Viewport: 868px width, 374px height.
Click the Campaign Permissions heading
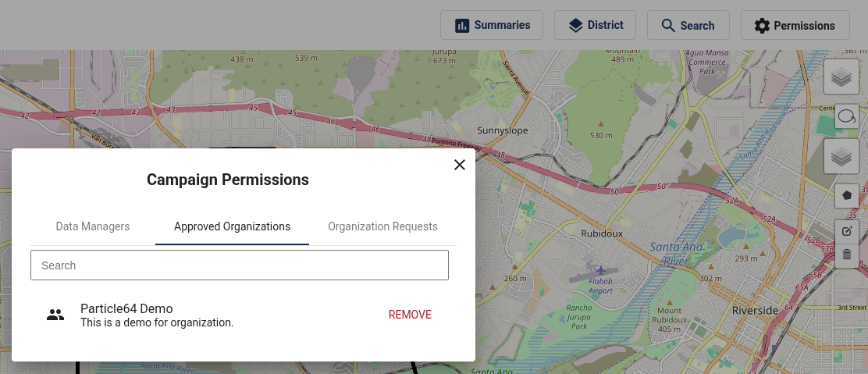pos(227,180)
